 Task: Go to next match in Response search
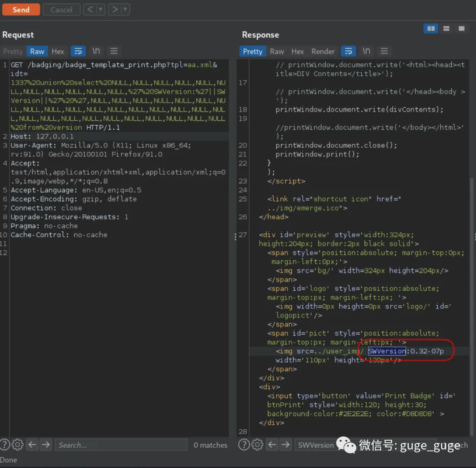[x=285, y=445]
